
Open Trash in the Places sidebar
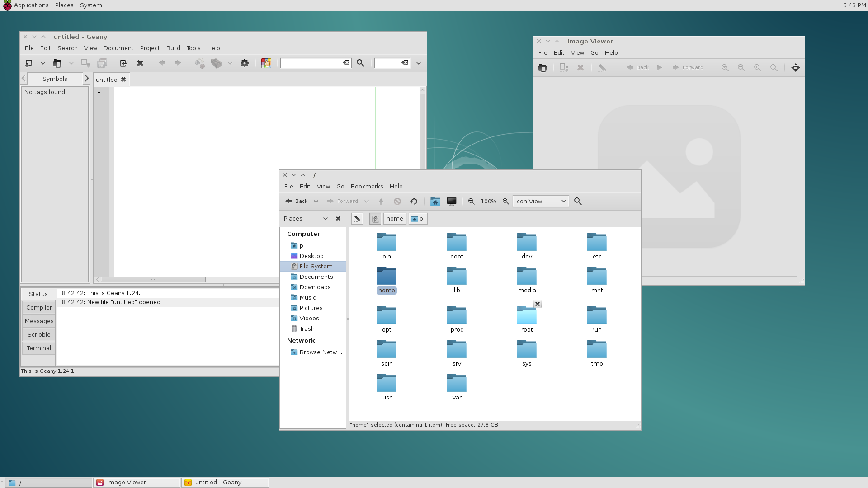coord(313,329)
